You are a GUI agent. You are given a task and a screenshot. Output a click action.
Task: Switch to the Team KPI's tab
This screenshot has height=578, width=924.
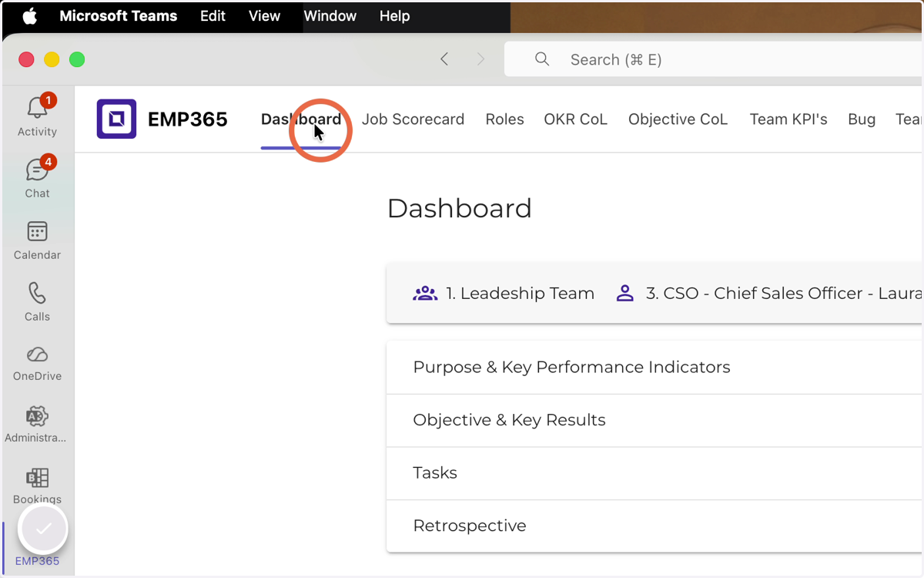click(x=788, y=119)
